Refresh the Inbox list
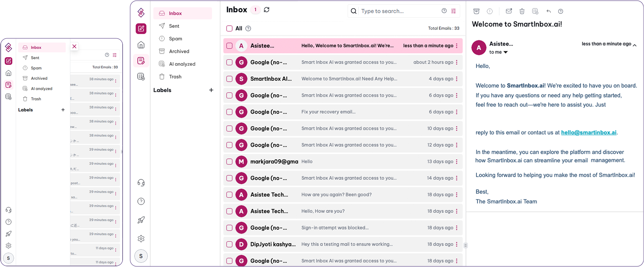Viewport: 644px width, 267px height. click(267, 10)
